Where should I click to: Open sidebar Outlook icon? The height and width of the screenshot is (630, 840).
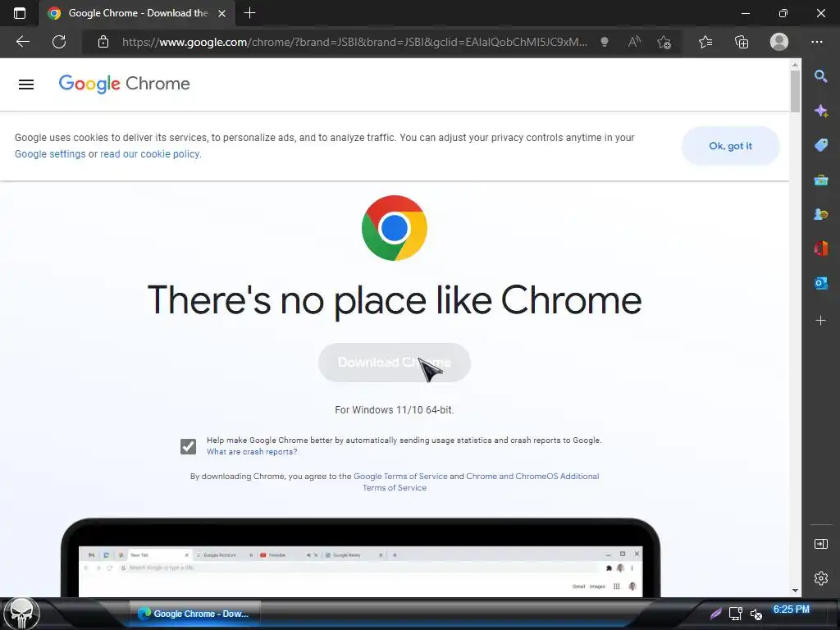[x=820, y=282]
